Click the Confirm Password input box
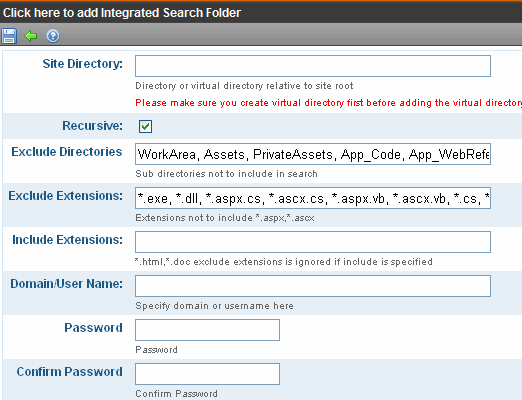The image size is (522, 400). pyautogui.click(x=207, y=374)
